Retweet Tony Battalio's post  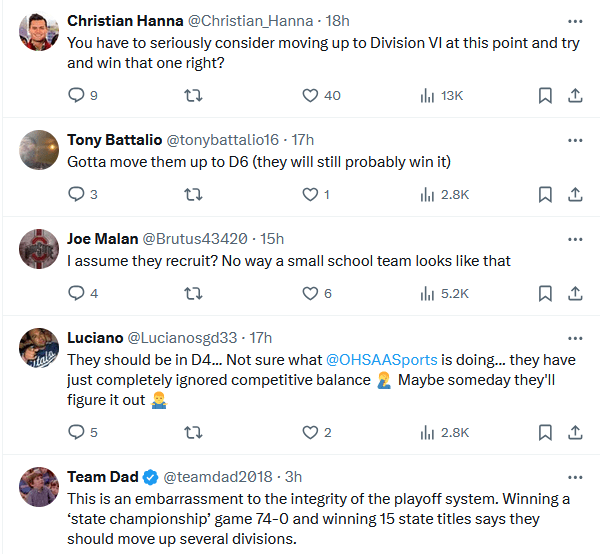click(x=194, y=194)
